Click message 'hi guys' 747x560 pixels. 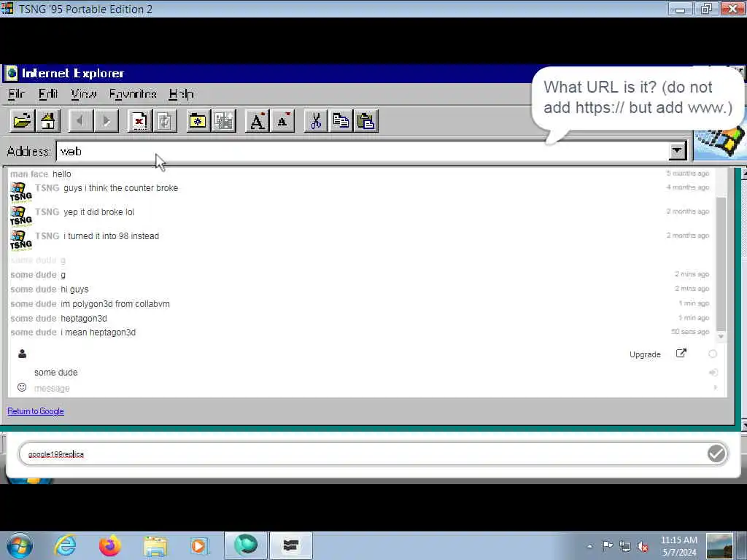(x=74, y=289)
